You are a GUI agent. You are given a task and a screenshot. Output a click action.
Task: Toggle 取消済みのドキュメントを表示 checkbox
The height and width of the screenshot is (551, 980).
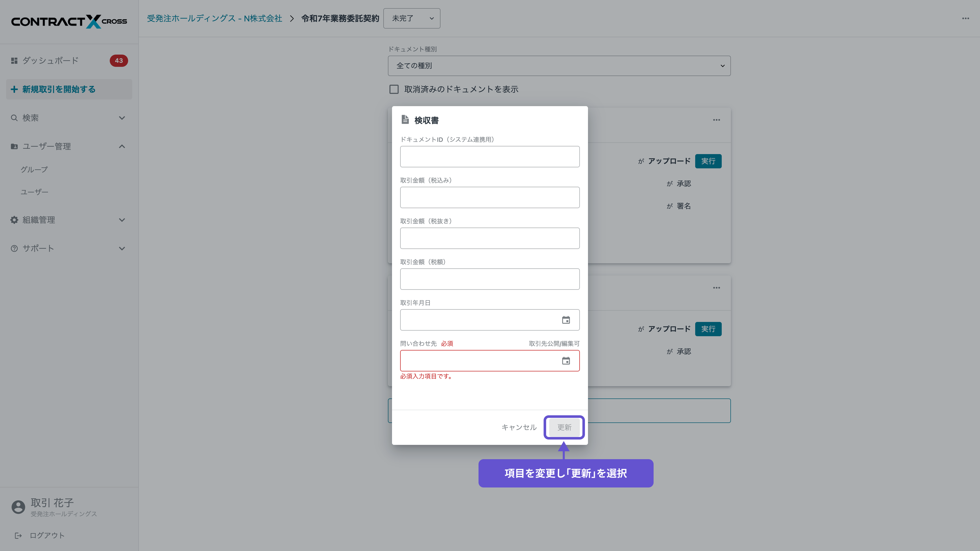coord(394,89)
